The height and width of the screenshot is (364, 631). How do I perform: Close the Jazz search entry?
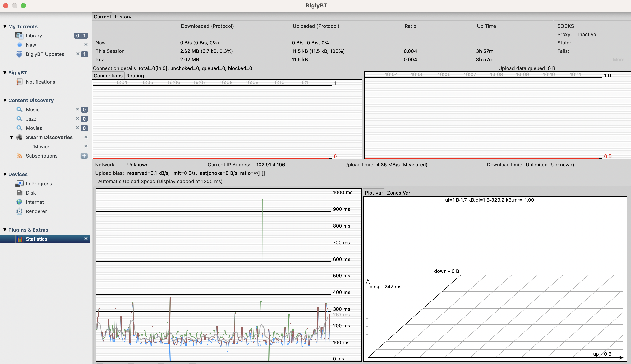point(77,118)
